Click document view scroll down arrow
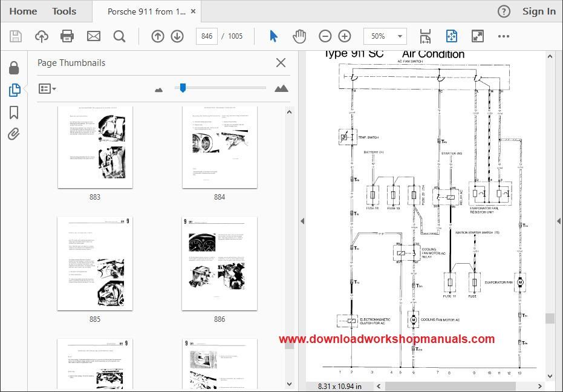Viewport: 563px width, 392px height. click(550, 376)
